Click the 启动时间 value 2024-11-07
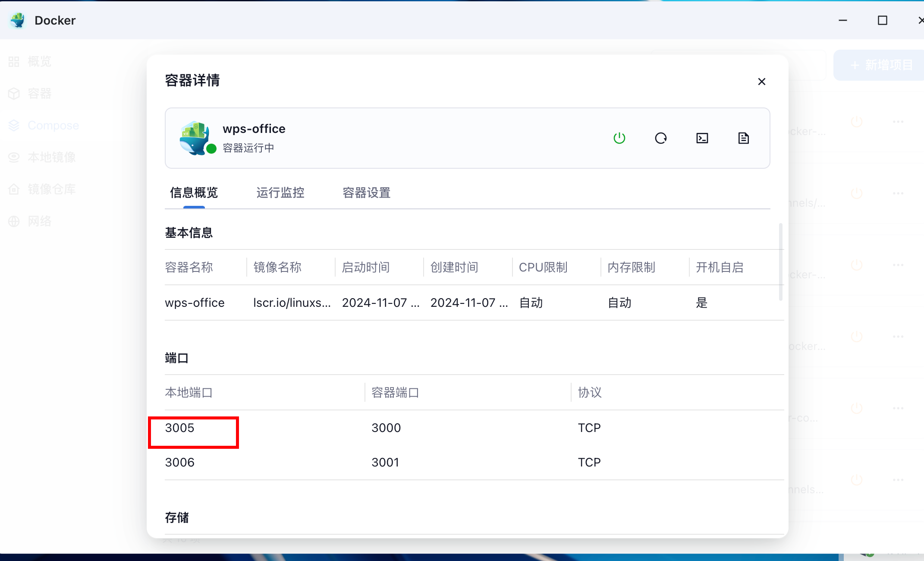The image size is (924, 561). pyautogui.click(x=380, y=303)
